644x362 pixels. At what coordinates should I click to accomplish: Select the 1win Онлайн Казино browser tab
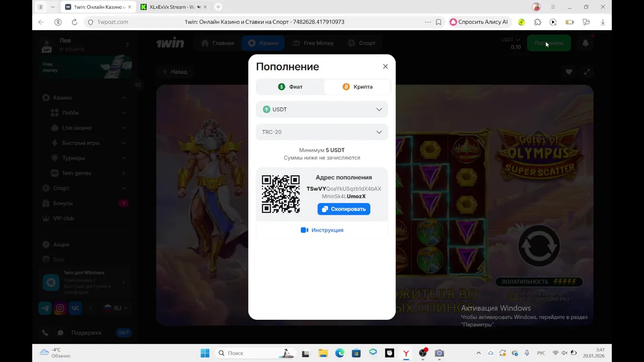99,7
